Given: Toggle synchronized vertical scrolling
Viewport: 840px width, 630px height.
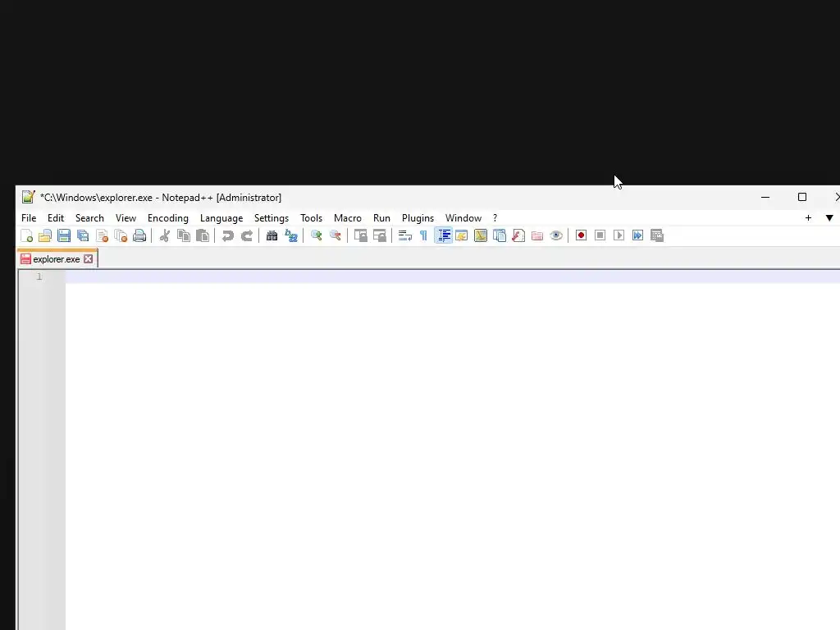Looking at the screenshot, I should (361, 235).
